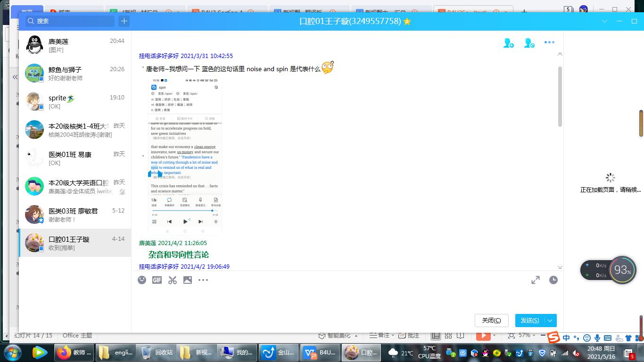Screen dimensions: 644x362
Task: Click the weather 21℃ tray indicator
Action: click(400, 353)
